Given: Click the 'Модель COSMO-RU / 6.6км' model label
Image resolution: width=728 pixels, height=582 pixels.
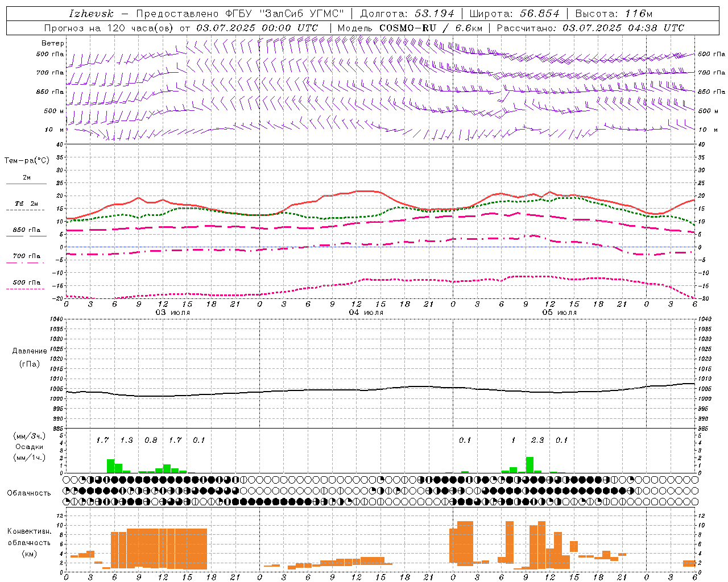Looking at the screenshot, I should pyautogui.click(x=409, y=28).
